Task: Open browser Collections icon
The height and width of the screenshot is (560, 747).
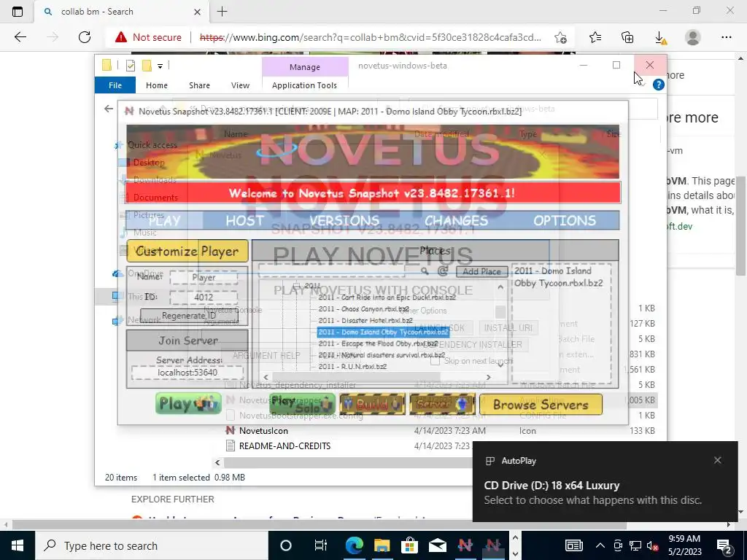Action: pos(627,37)
